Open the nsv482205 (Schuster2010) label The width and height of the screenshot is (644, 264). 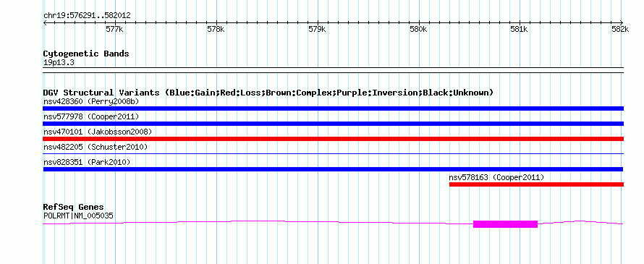click(x=96, y=147)
